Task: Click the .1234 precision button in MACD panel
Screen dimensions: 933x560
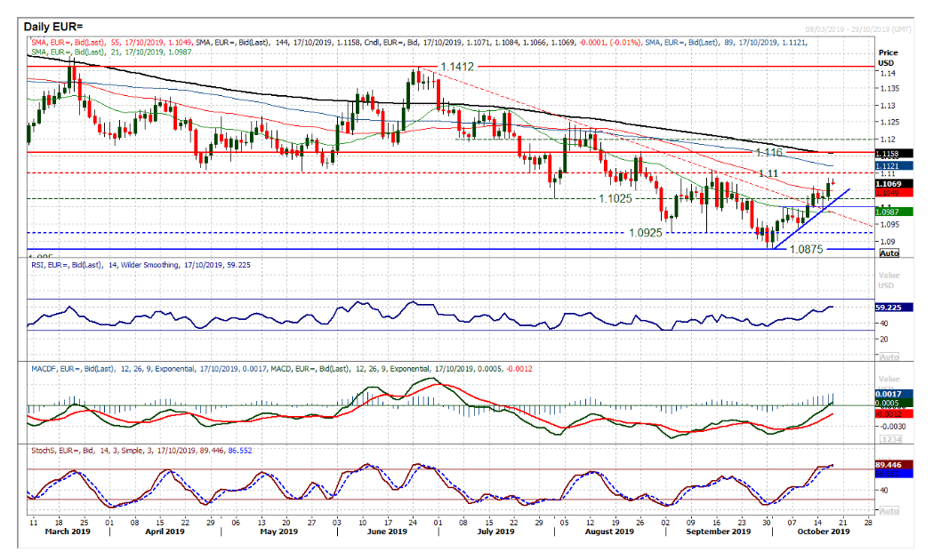Action: pyautogui.click(x=889, y=438)
